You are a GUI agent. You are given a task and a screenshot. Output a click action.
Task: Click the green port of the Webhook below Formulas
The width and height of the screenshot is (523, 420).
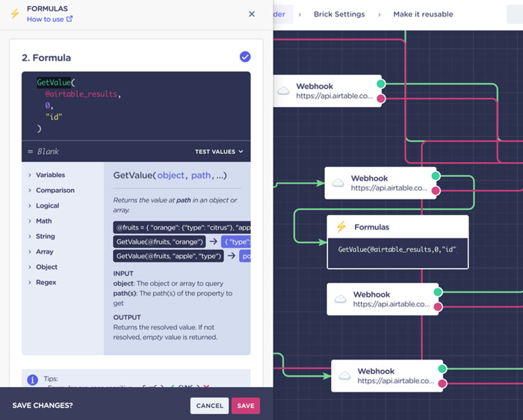438,292
